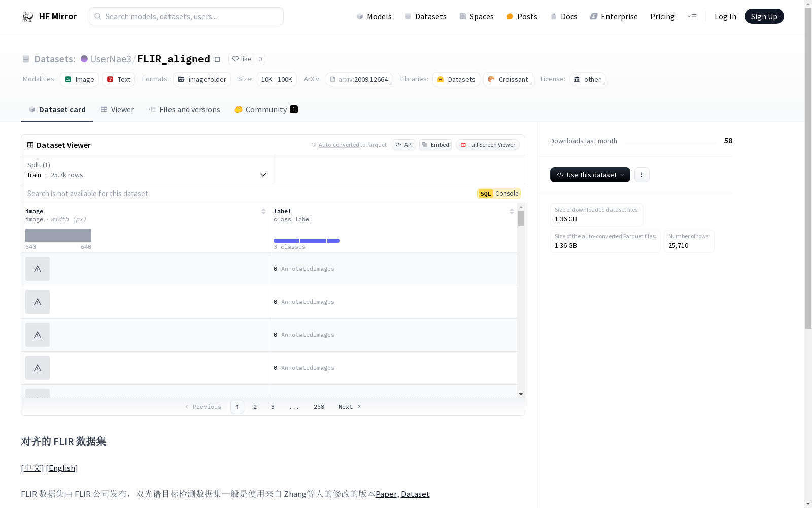Select the Croissant library tag

coord(508,79)
